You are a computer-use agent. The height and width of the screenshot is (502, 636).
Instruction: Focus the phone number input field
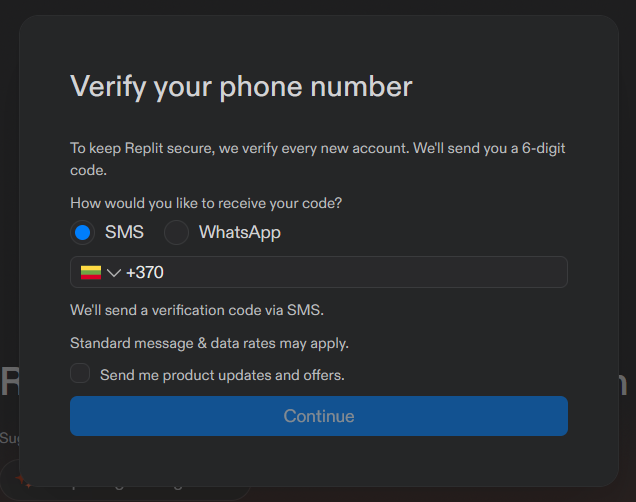319,272
